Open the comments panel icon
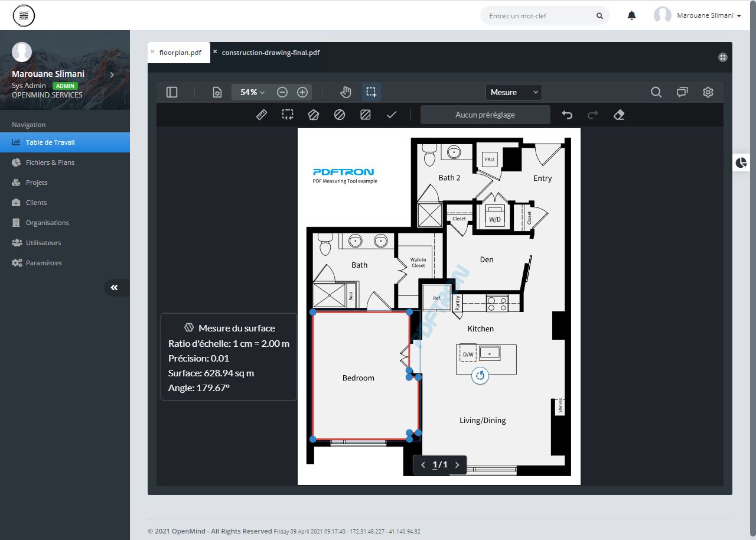Image resolution: width=756 pixels, height=540 pixels. [x=682, y=92]
